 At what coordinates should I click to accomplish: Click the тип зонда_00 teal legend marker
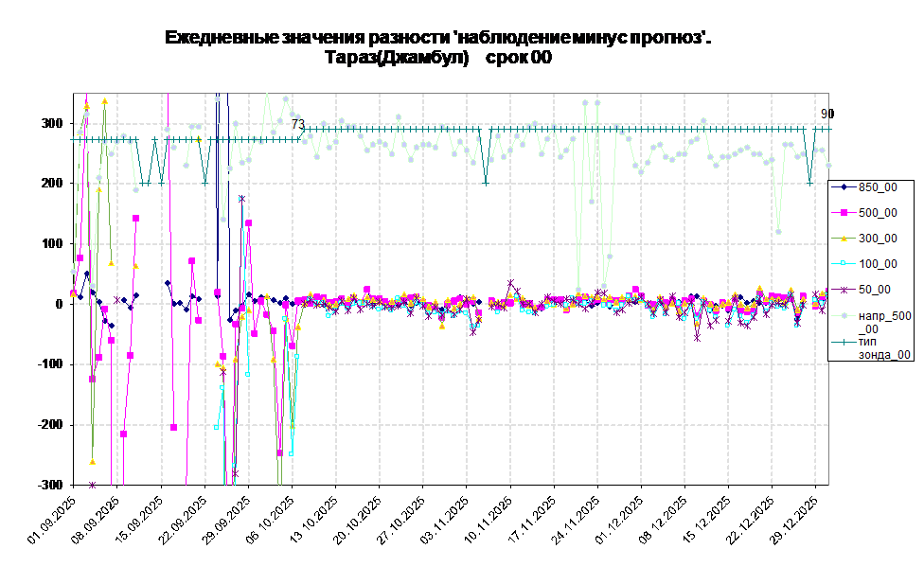843,341
